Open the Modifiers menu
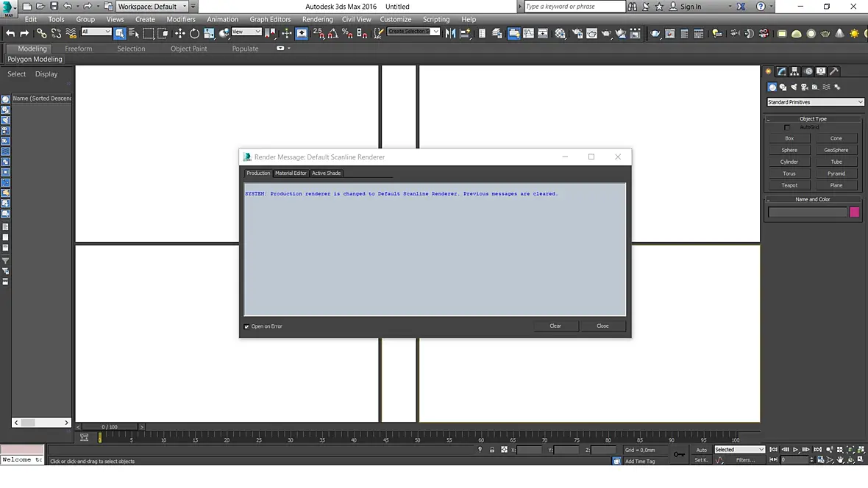Image resolution: width=868 pixels, height=488 pixels. [181, 19]
